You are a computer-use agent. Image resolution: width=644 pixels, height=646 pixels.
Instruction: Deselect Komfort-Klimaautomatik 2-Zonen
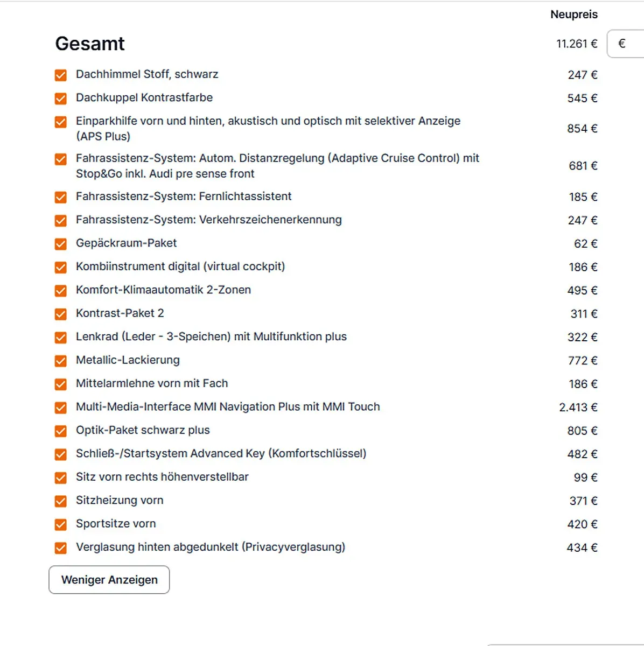click(61, 291)
